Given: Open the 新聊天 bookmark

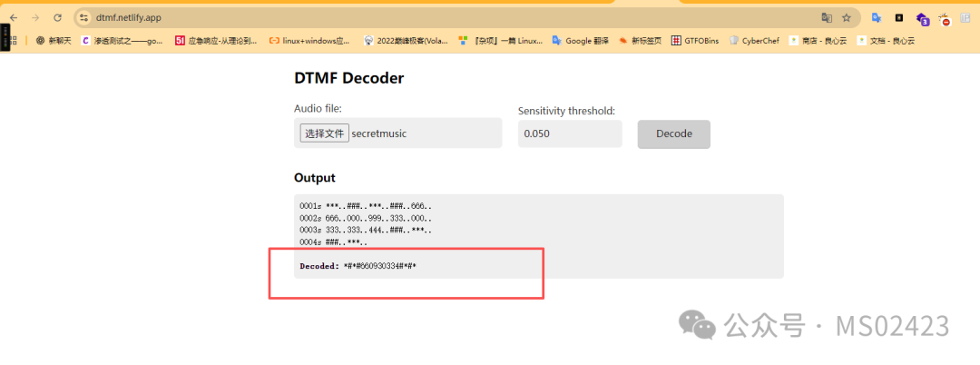Looking at the screenshot, I should pos(54,41).
